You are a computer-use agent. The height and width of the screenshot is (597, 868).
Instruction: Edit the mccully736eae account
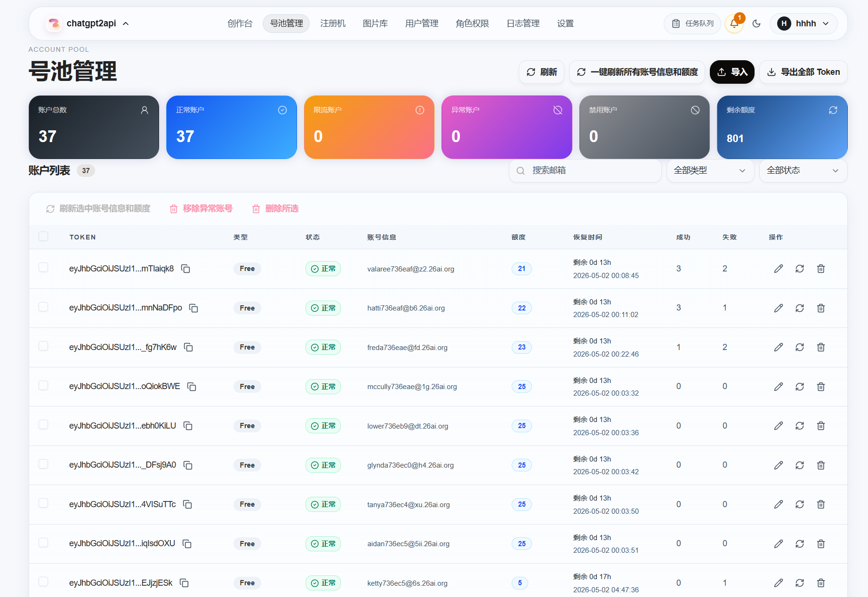(779, 387)
